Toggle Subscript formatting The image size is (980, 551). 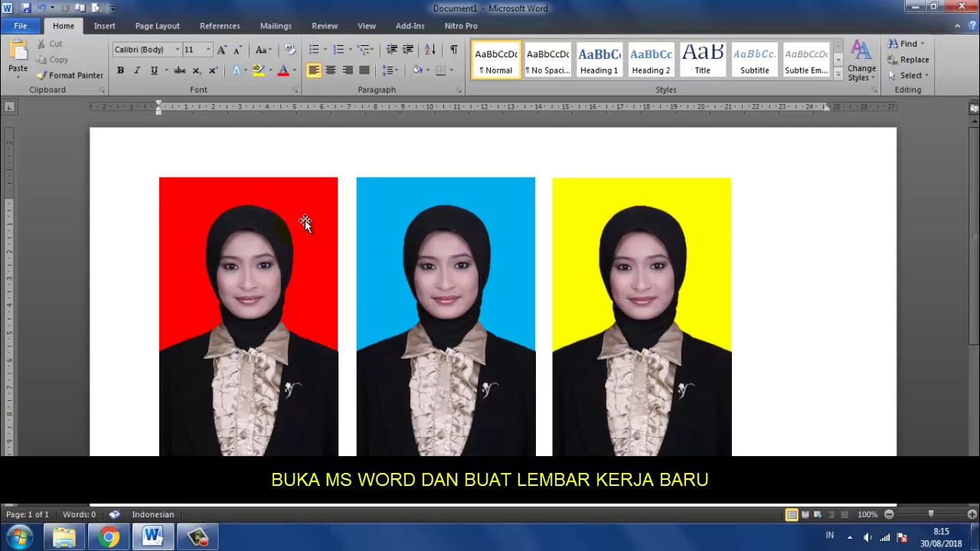click(x=197, y=70)
